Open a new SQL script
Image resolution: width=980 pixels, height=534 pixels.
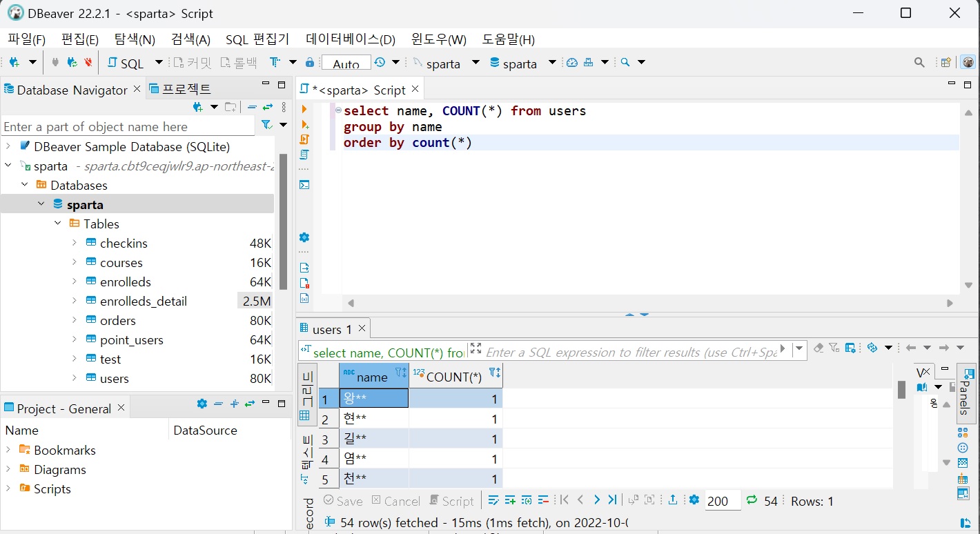coord(126,63)
